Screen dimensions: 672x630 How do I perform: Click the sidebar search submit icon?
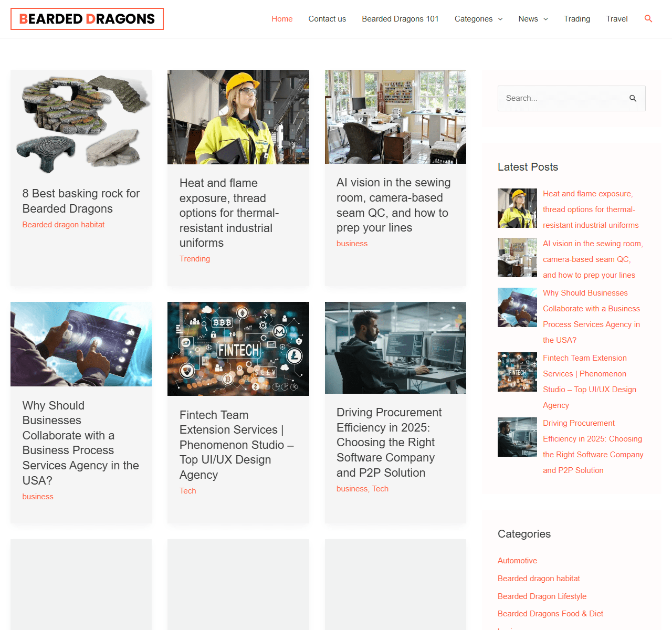coord(633,98)
